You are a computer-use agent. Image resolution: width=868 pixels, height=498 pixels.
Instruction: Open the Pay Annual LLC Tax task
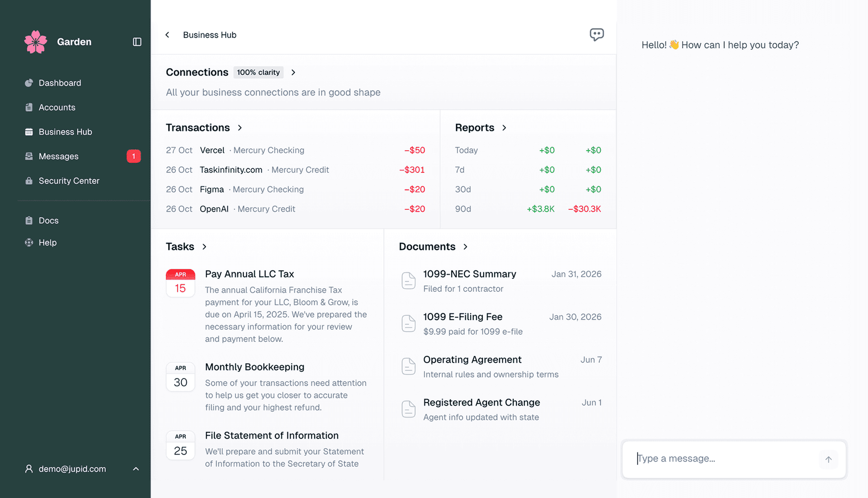(250, 274)
